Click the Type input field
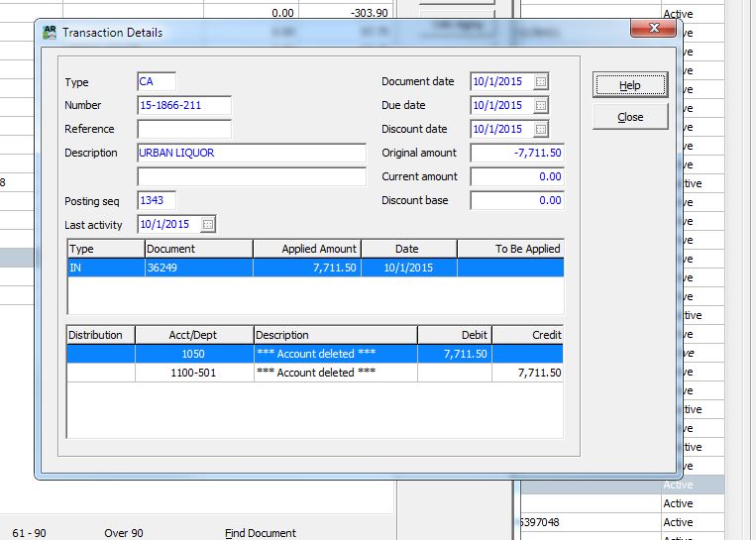 pos(157,81)
